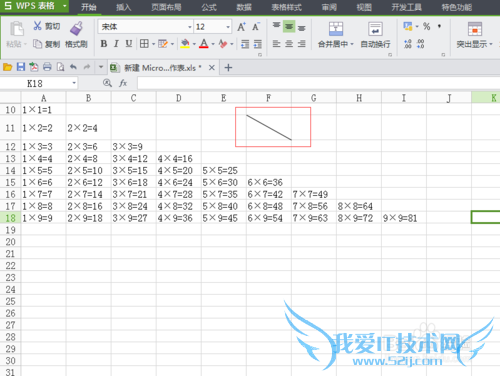500x376 pixels.
Task: Click the insert function fx button
Action: pos(123,83)
